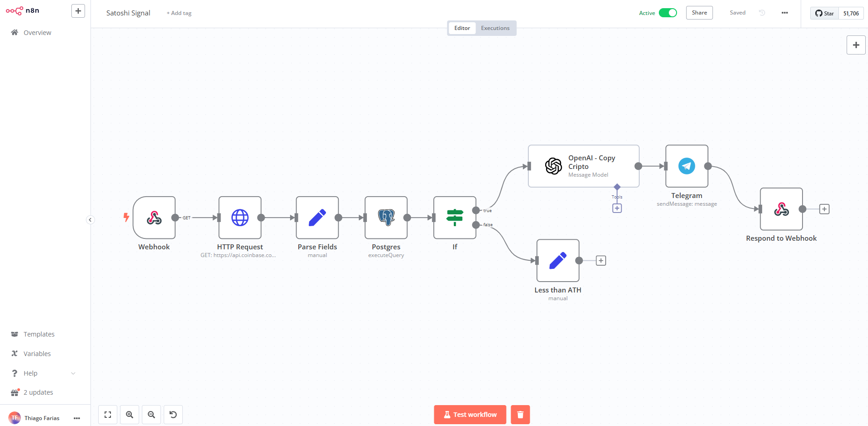The image size is (868, 426).
Task: Click the Saved status label
Action: click(738, 13)
